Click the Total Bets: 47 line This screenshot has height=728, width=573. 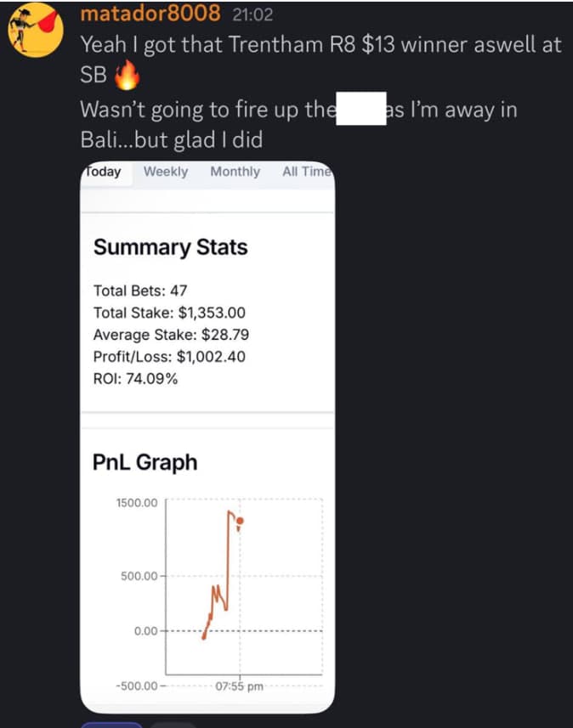(x=140, y=291)
